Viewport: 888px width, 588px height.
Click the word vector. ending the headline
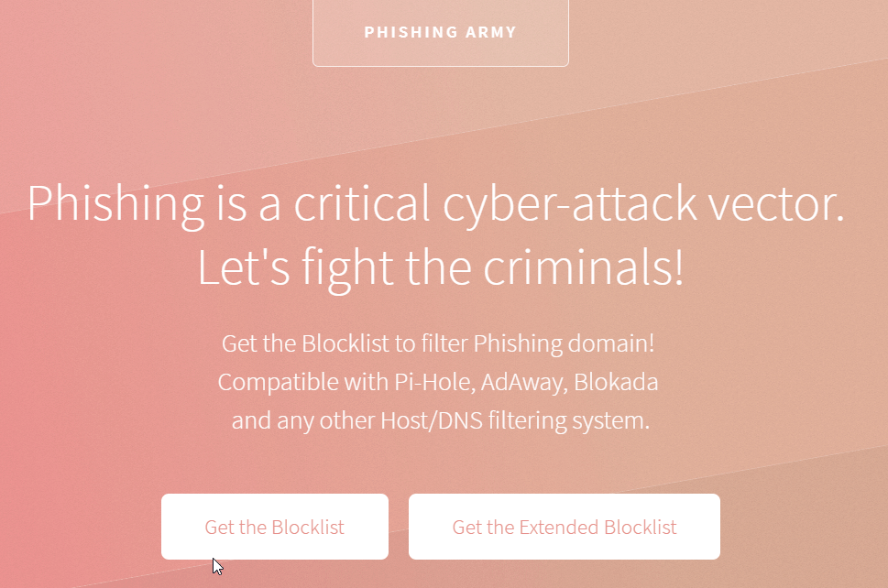777,205
